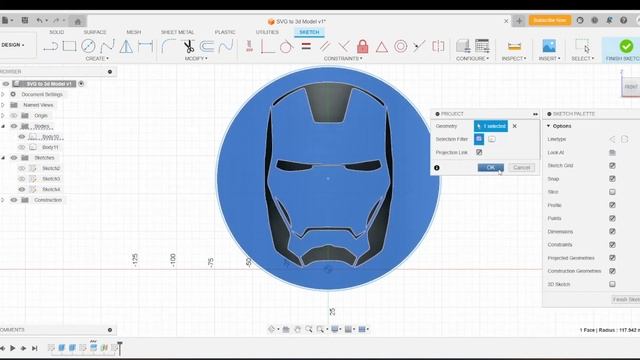
Task: Select the Offset tool
Action: pyautogui.click(x=207, y=47)
